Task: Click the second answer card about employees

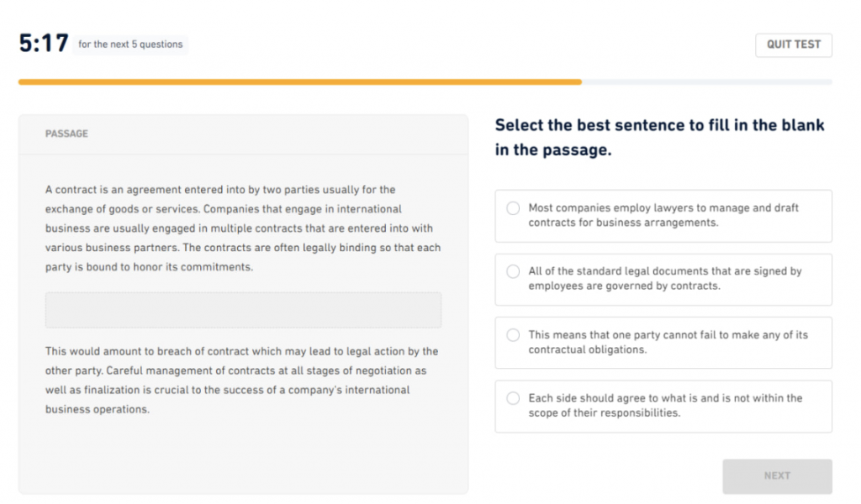Action: (x=663, y=280)
